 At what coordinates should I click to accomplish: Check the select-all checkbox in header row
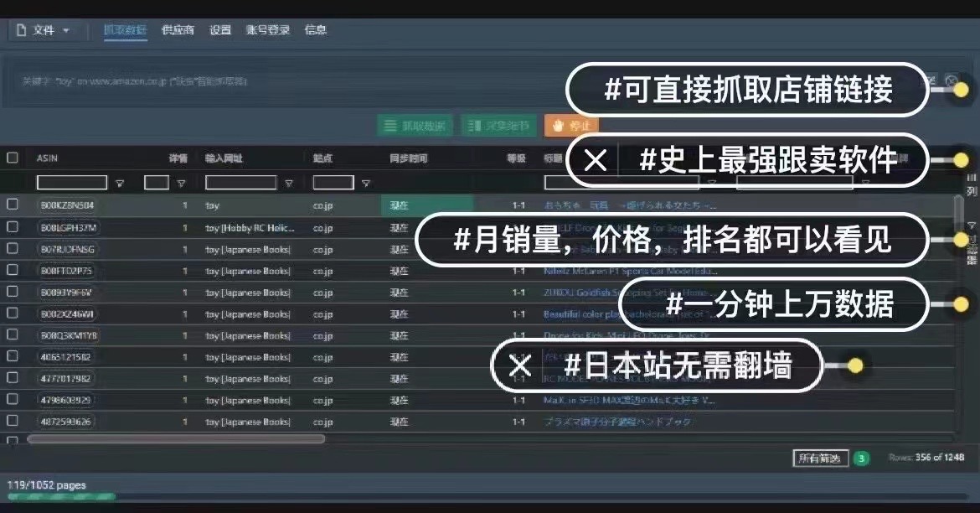pyautogui.click(x=13, y=158)
